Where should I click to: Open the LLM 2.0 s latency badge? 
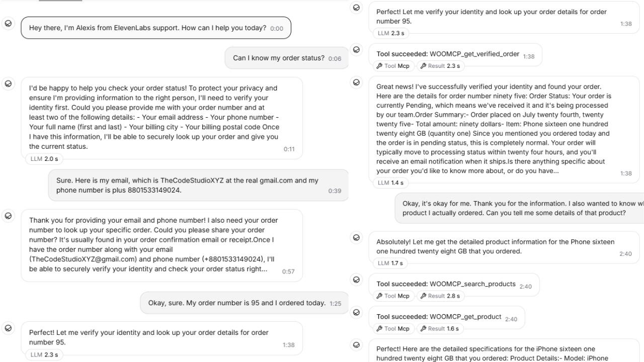click(44, 159)
